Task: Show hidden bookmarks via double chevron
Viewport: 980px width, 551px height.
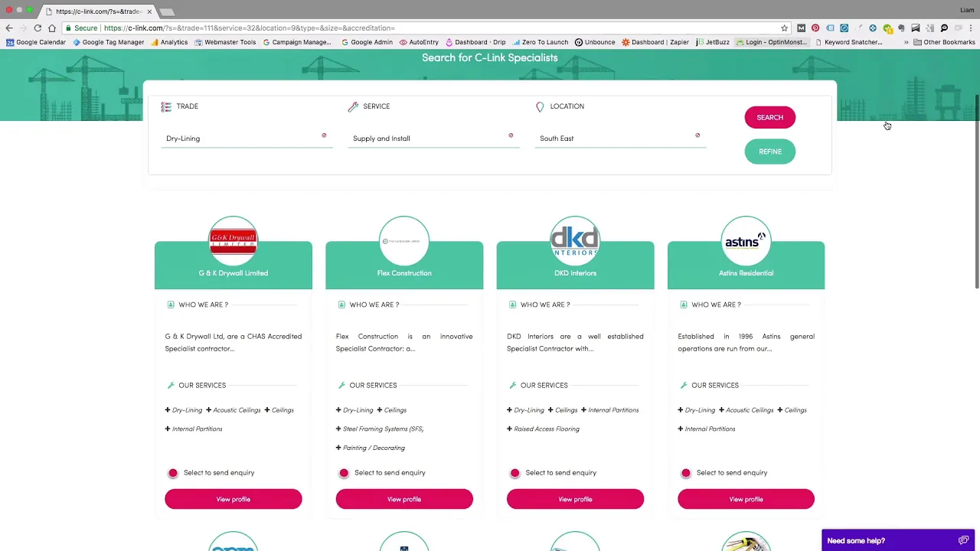Action: pos(906,42)
